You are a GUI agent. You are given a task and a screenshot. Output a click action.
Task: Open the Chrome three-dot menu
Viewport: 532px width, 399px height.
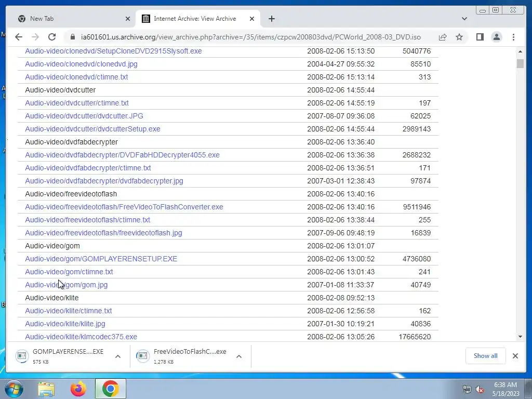coord(514,37)
